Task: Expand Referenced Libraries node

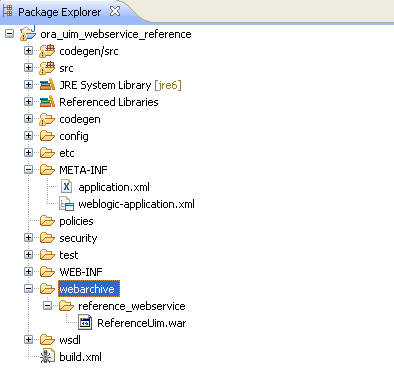Action: pyautogui.click(x=29, y=102)
